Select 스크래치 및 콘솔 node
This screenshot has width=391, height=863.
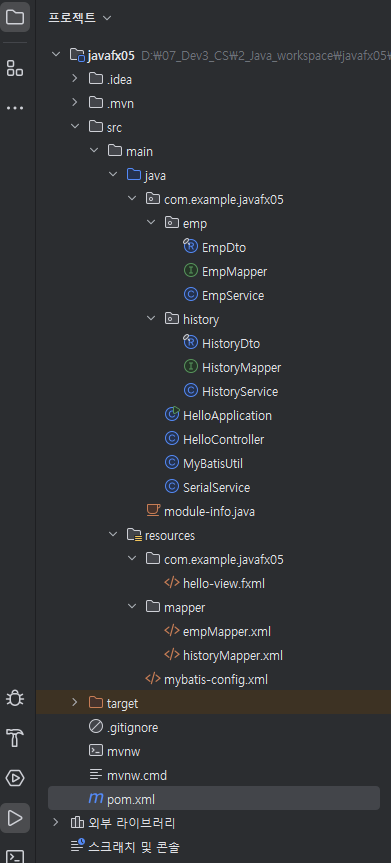(134, 847)
